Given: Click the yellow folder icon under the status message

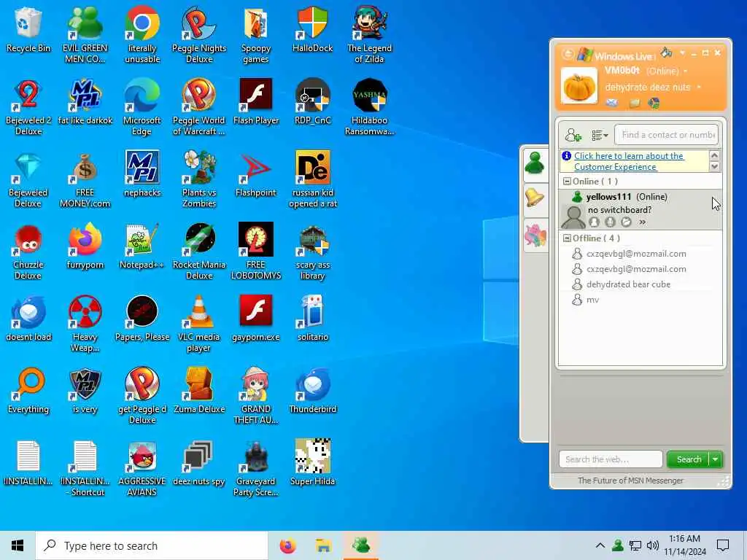Looking at the screenshot, I should pos(635,103).
